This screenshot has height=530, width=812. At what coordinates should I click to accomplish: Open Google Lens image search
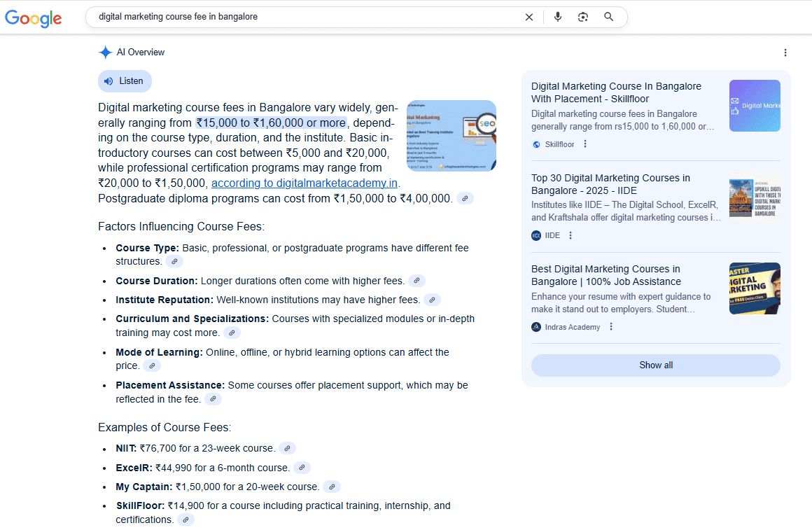pyautogui.click(x=583, y=17)
